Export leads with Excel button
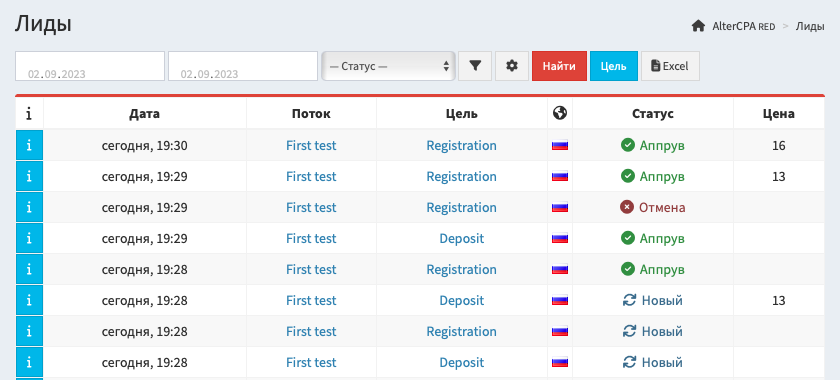The width and height of the screenshot is (840, 380). [670, 66]
